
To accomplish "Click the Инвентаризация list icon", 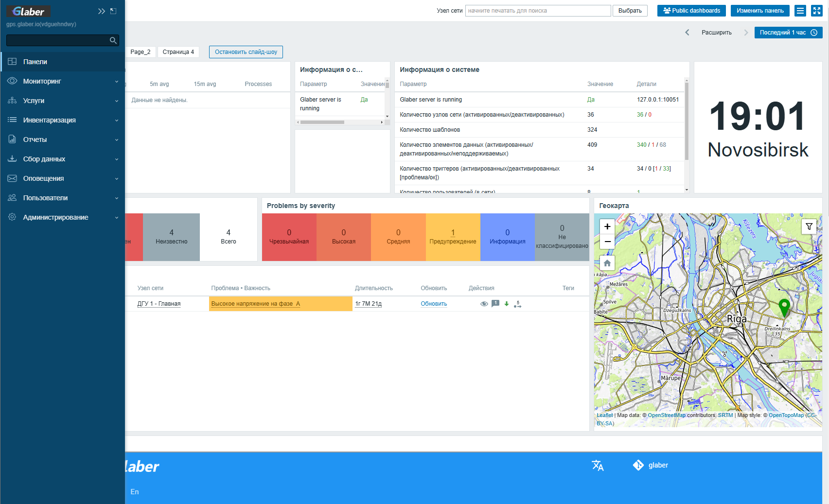I will [12, 120].
